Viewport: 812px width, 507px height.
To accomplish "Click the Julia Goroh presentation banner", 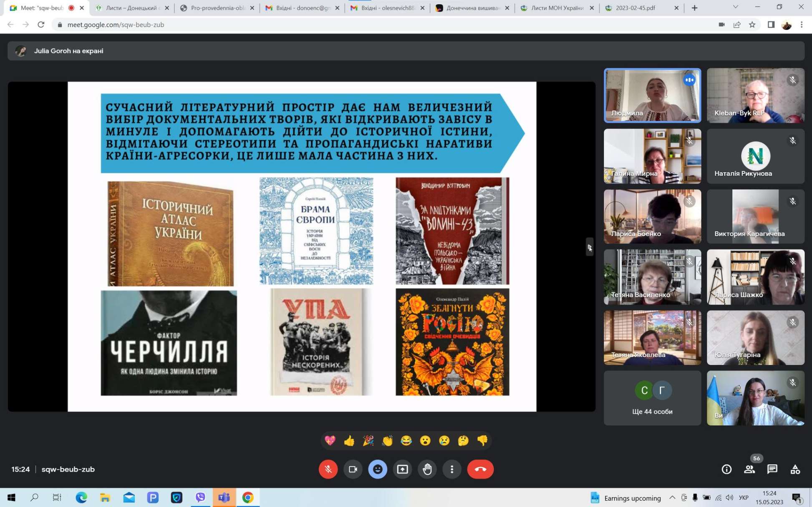I will 406,51.
